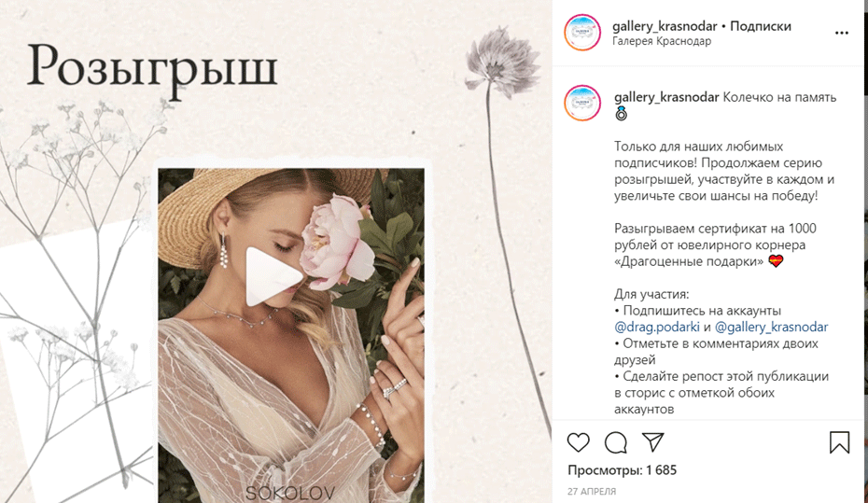
Task: Visit the @gallery_krasnodar mention in caption
Action: (771, 327)
